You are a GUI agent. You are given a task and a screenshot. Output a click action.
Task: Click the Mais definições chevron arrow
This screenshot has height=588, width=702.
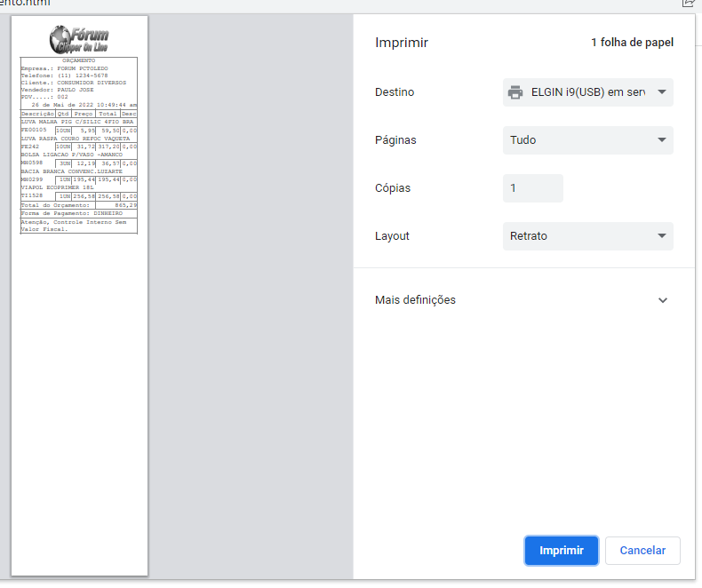click(663, 300)
